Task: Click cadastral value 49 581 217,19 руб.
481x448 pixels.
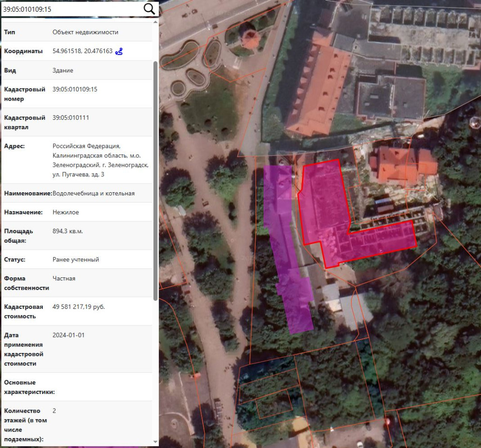Action: point(78,307)
